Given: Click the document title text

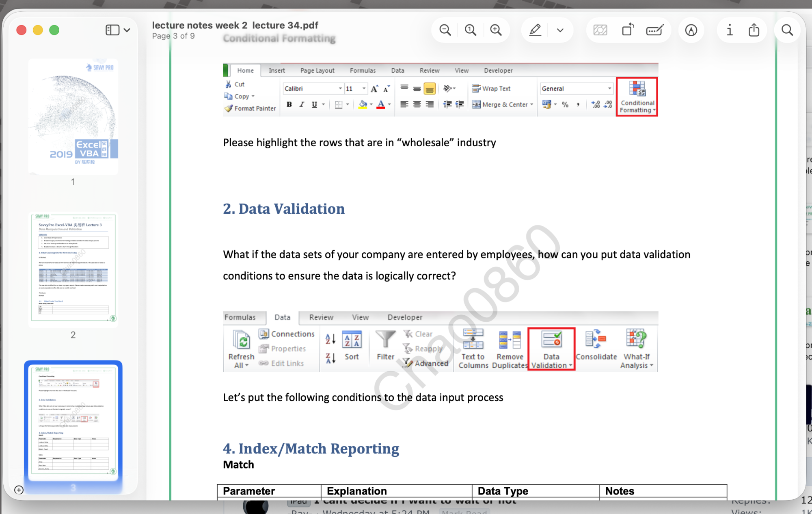Looking at the screenshot, I should (x=235, y=25).
